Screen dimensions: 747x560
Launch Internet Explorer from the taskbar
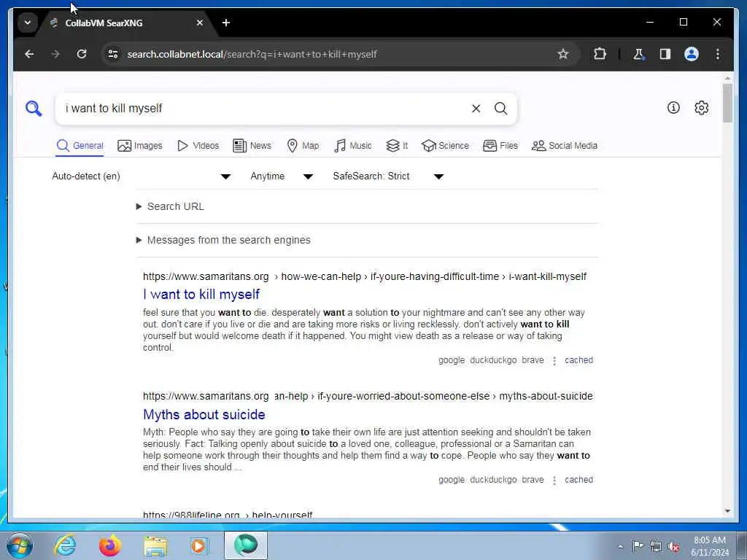coord(65,545)
